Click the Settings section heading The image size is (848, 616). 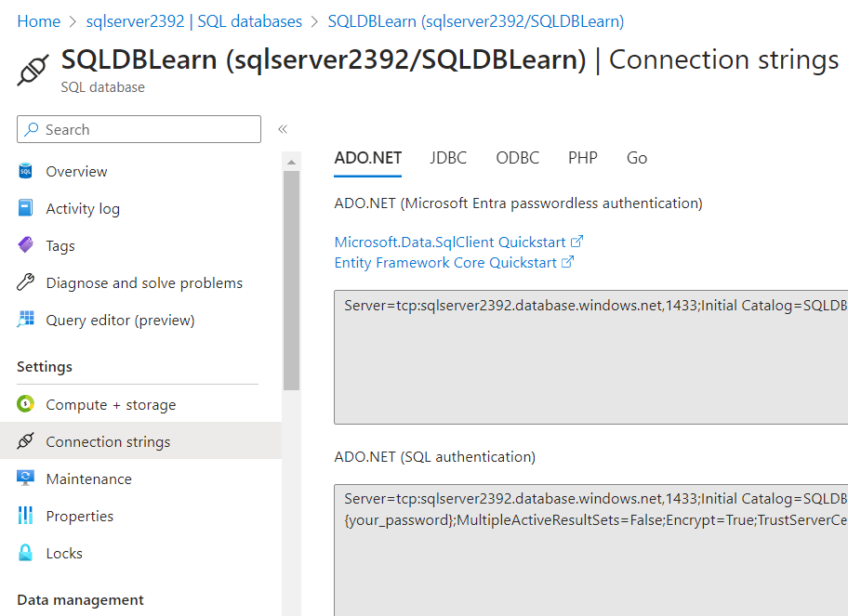click(45, 366)
